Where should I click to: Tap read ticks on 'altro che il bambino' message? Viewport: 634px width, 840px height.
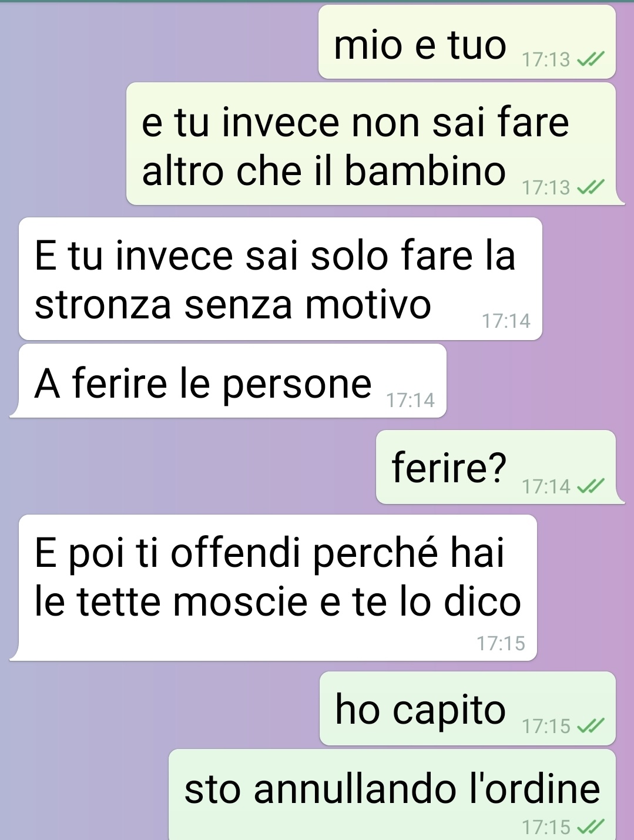pyautogui.click(x=591, y=187)
